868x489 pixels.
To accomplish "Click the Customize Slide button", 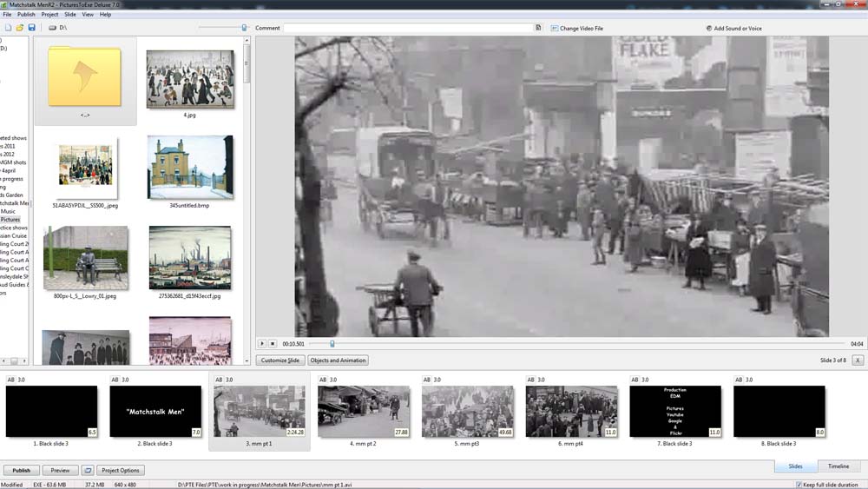I will [280, 360].
